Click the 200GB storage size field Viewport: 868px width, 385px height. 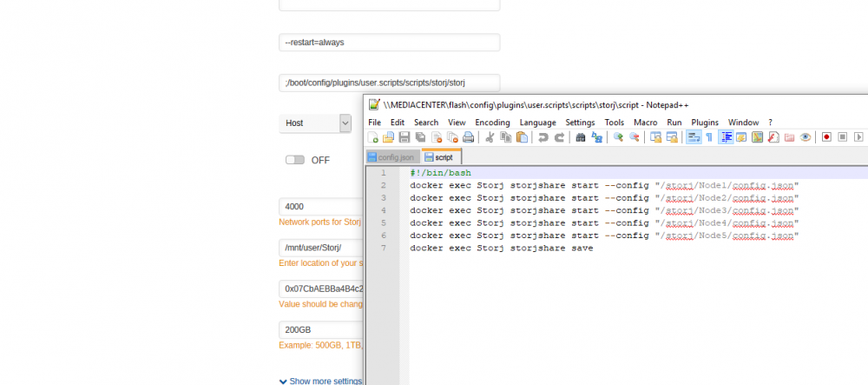(321, 330)
